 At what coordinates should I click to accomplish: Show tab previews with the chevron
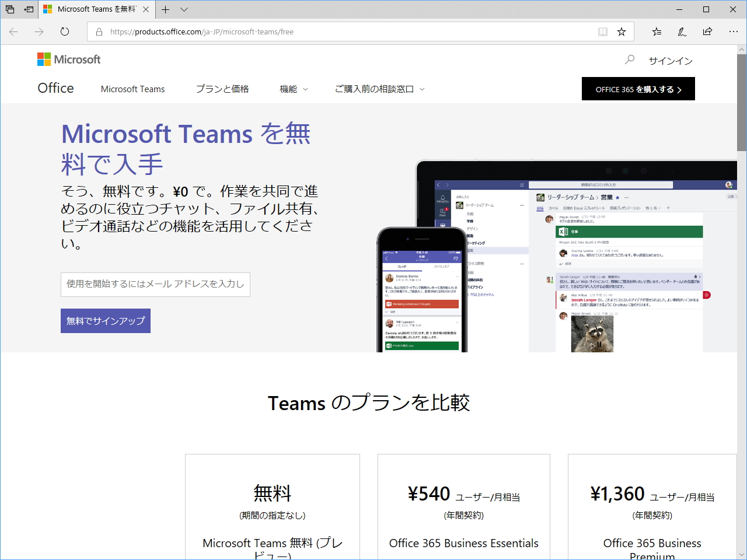184,9
